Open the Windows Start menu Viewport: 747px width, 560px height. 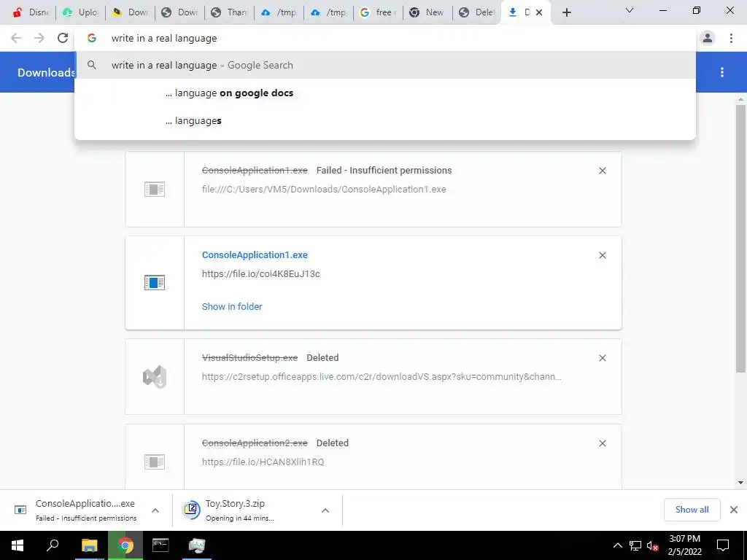pos(18,545)
